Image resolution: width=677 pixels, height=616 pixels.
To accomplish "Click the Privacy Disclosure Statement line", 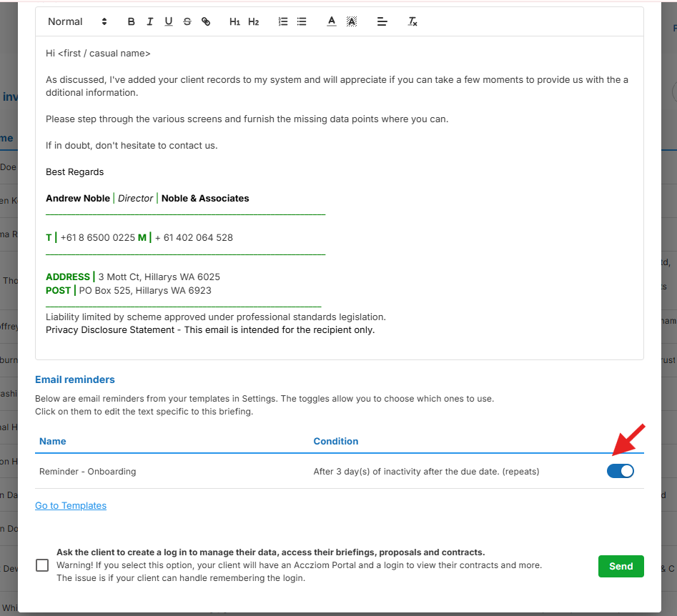I will [x=210, y=330].
